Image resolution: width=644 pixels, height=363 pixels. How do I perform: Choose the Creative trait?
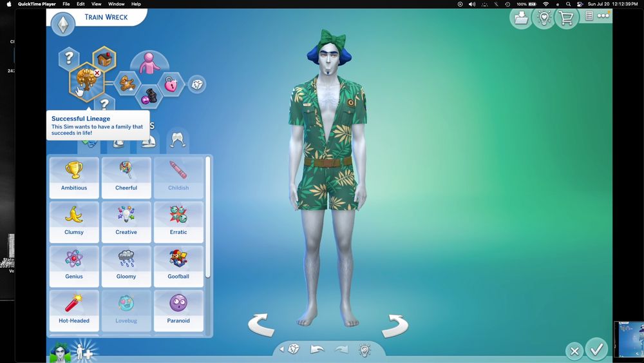point(126,222)
